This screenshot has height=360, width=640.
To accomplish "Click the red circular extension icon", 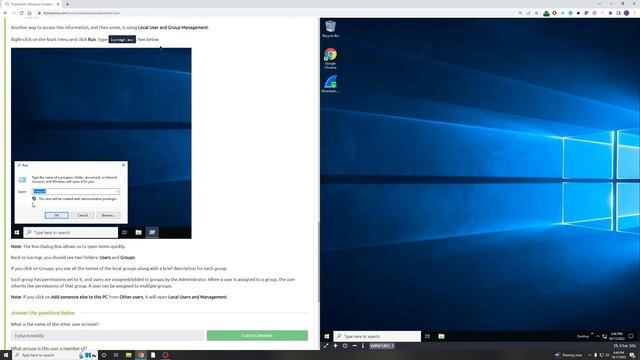I will (554, 13).
